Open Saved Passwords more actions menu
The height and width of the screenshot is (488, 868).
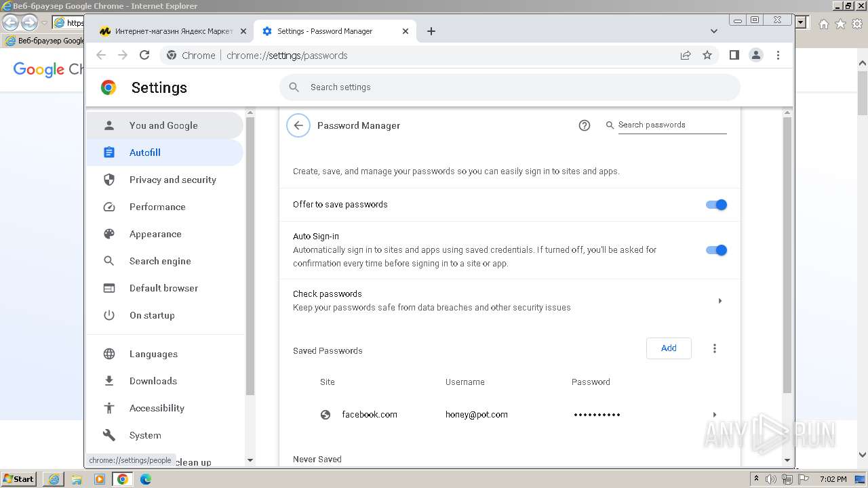pyautogui.click(x=714, y=348)
